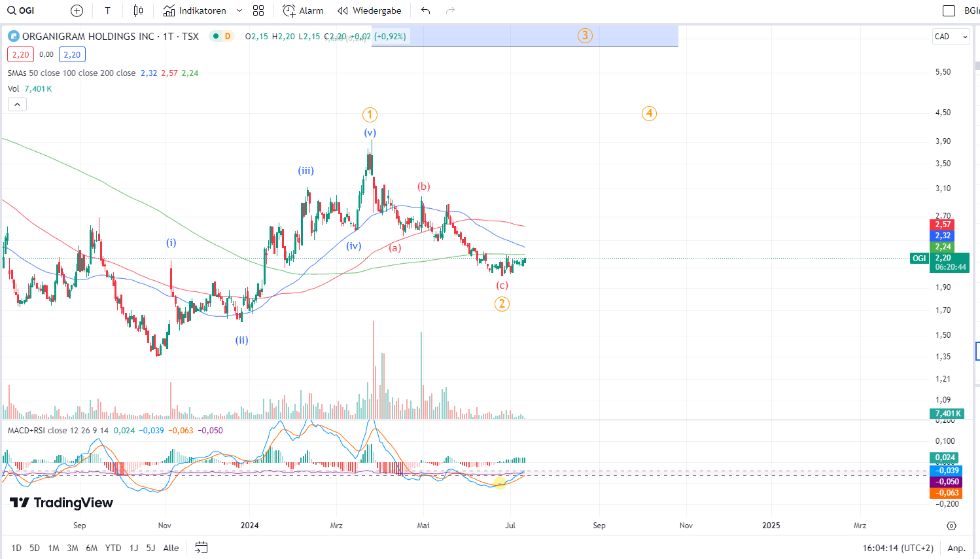Click the 0,024 MACD histogram axis label

(x=945, y=458)
